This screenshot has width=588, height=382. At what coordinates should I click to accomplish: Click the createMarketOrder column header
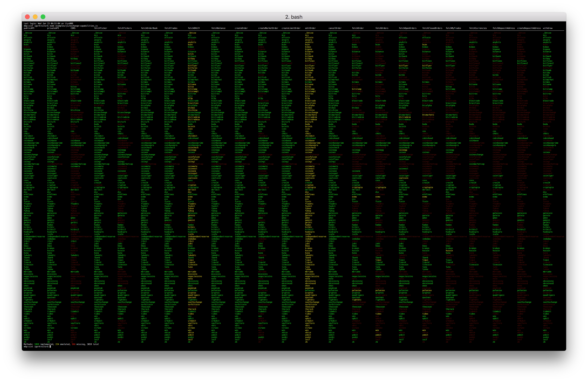click(268, 28)
